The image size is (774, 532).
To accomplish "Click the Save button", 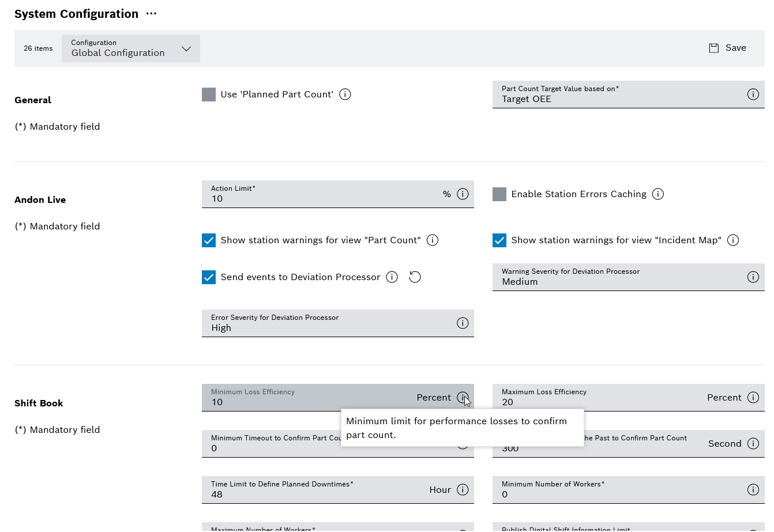I will tap(727, 48).
